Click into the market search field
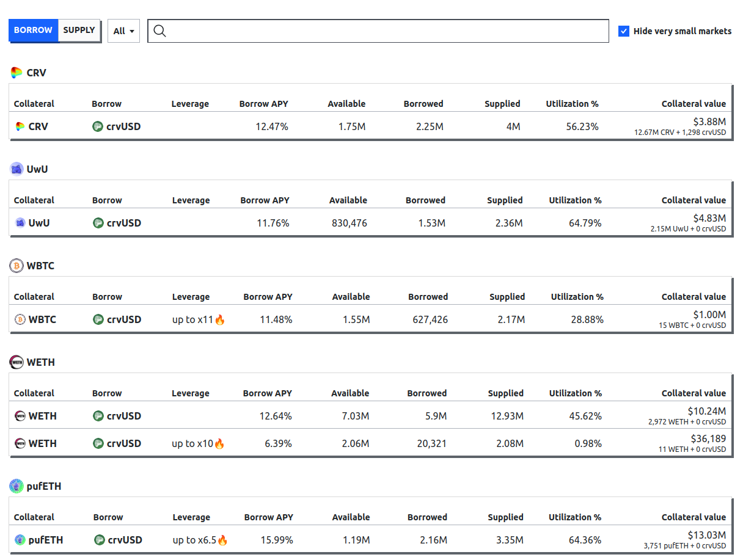The image size is (743, 560). [x=385, y=31]
